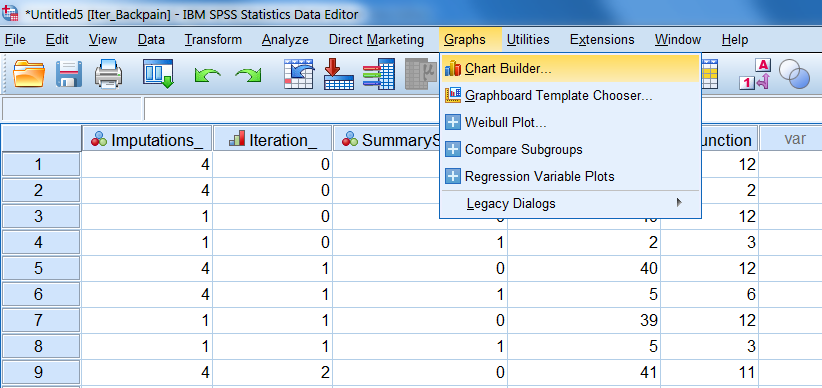This screenshot has height=388, width=822.
Task: Select row header 5
Action: click(x=41, y=268)
